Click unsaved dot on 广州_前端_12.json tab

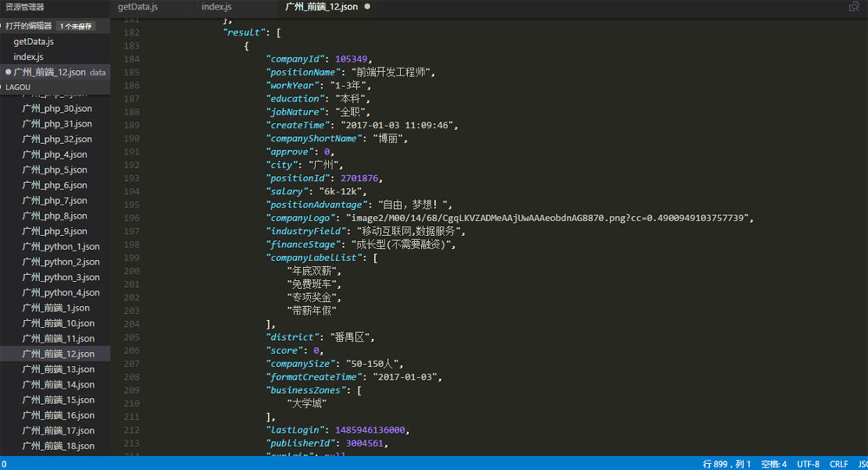point(367,7)
